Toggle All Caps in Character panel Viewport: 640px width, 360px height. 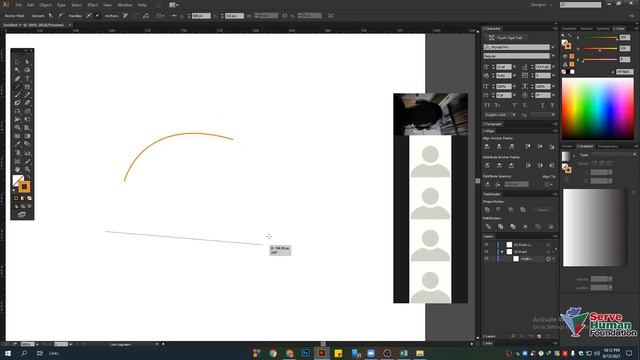[487, 105]
